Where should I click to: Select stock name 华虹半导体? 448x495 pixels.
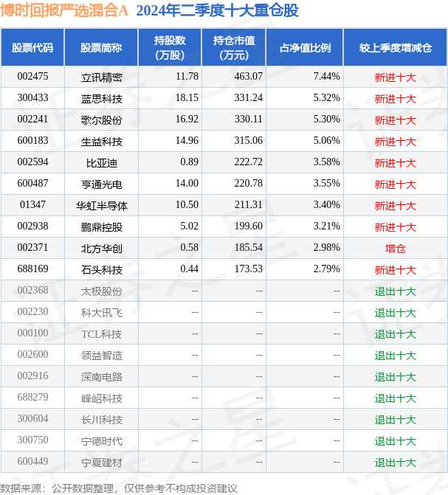(101, 206)
